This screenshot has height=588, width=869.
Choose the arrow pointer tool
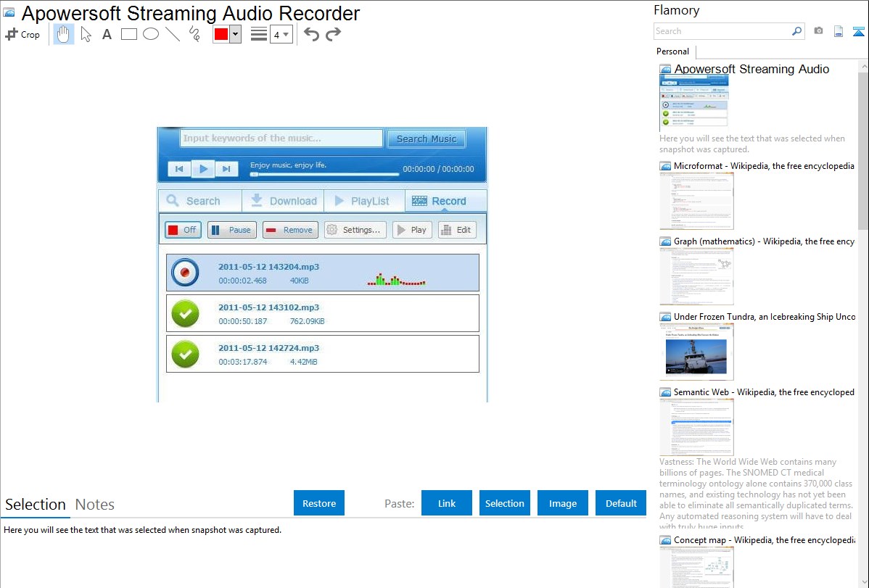click(86, 34)
